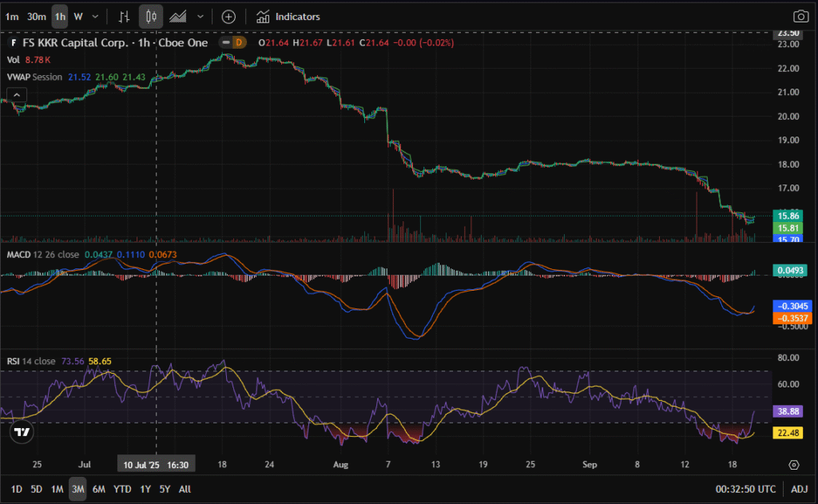Take a chart snapshot with camera icon
Viewport: 818px width, 504px height.
pyautogui.click(x=800, y=16)
